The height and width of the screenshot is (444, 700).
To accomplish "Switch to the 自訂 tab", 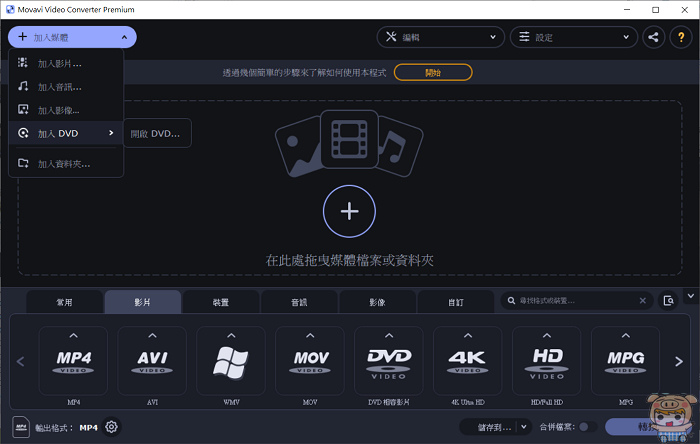I will 456,302.
